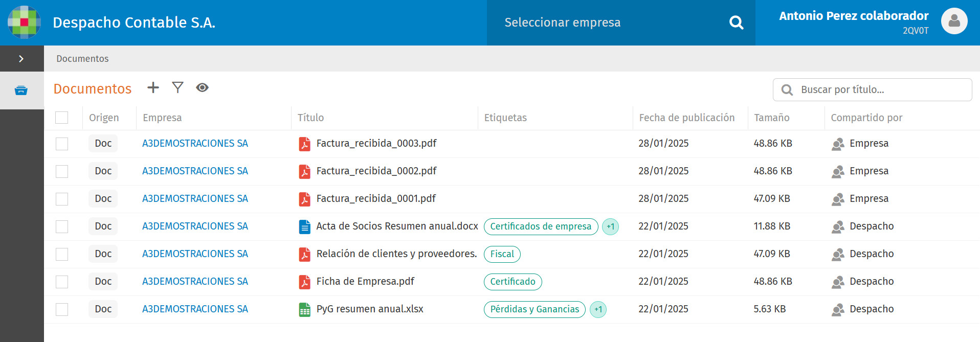This screenshot has width=980, height=342.
Task: Sort by the Empresa column header
Action: (x=162, y=118)
